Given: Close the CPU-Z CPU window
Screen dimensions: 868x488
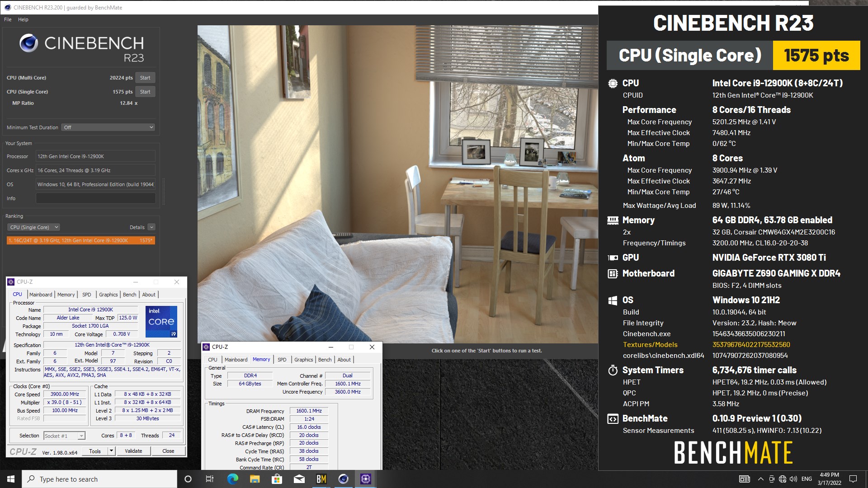Looking at the screenshot, I should coord(177,282).
